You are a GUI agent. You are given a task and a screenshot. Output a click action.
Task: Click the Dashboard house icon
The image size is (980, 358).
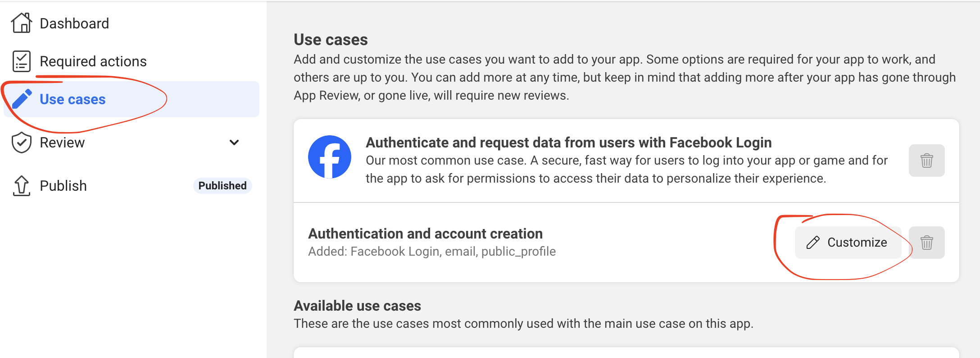(x=22, y=23)
